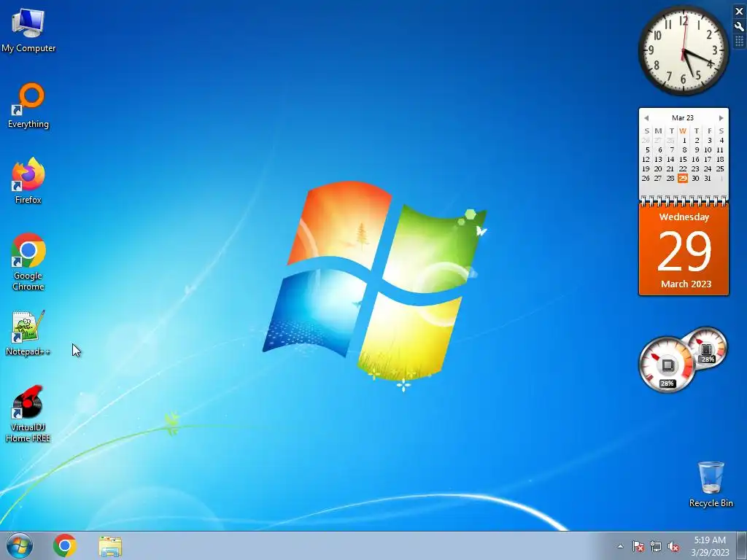Close the clock gadget
The image size is (747, 560).
[x=739, y=12]
